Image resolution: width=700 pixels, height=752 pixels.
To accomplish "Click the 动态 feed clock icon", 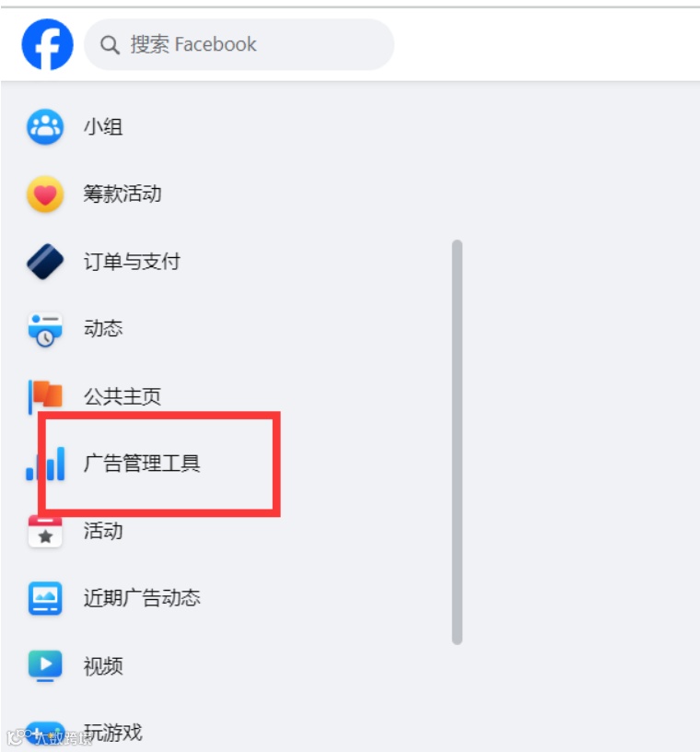I will [45, 330].
